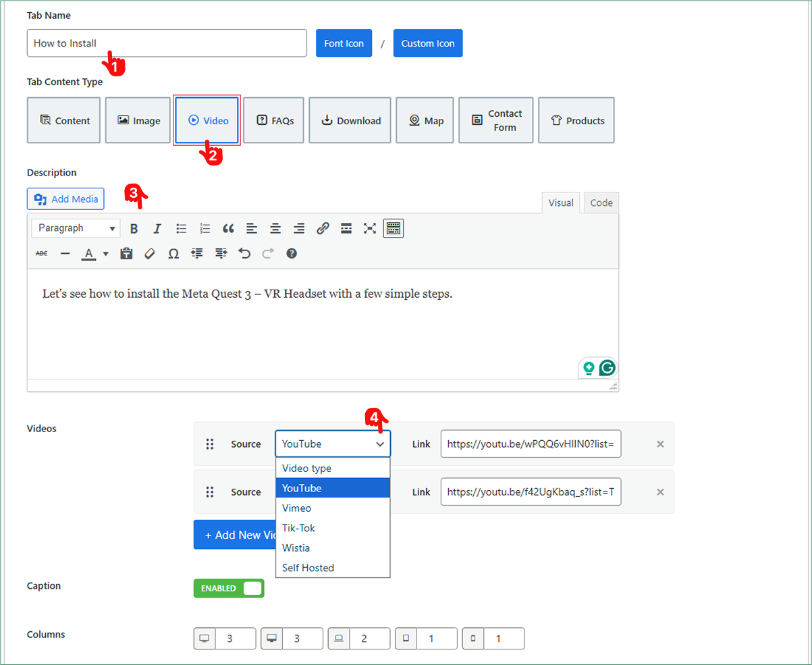Open the special character (omega) picker
Image resolution: width=812 pixels, height=665 pixels.
pyautogui.click(x=173, y=254)
